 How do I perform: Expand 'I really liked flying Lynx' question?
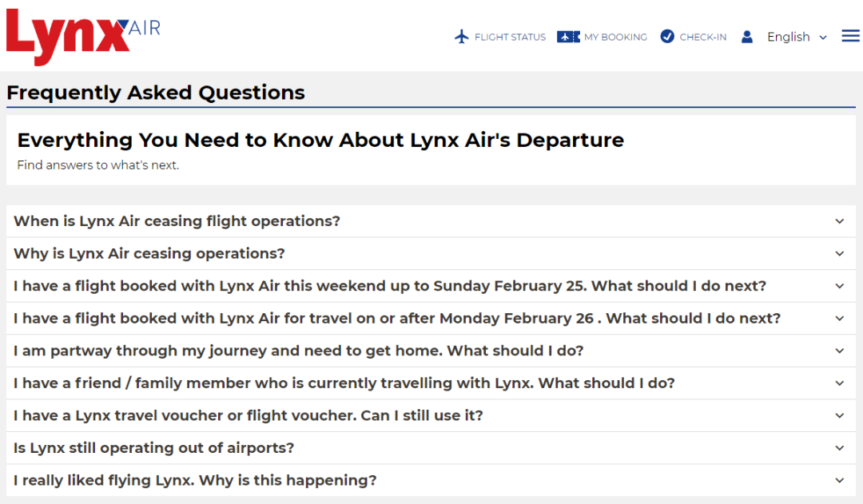pyautogui.click(x=431, y=480)
